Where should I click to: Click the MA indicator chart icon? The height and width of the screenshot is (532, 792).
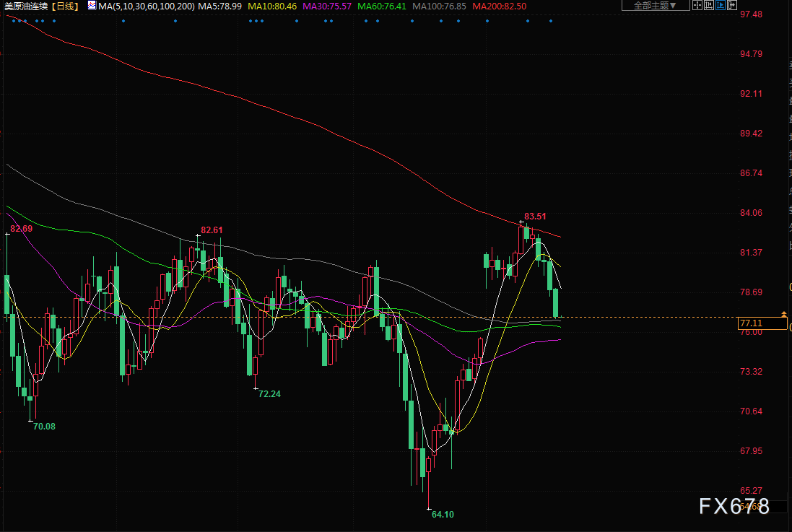coord(92,6)
